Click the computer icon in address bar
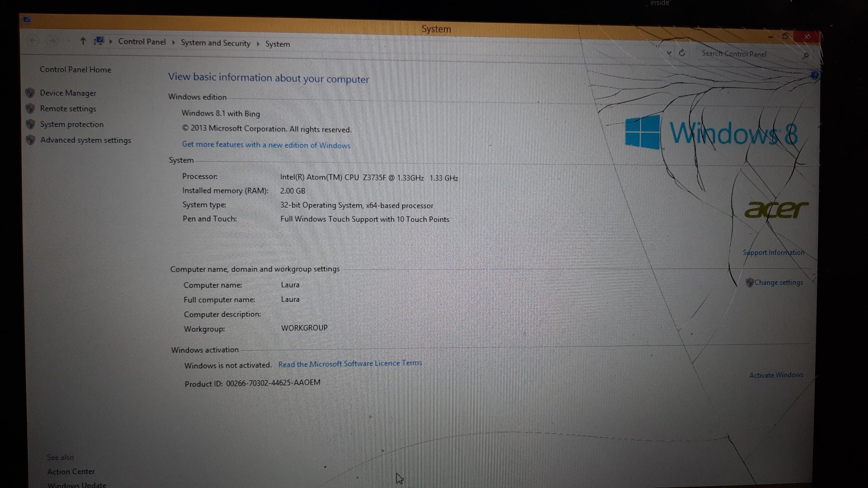This screenshot has height=488, width=868. [99, 41]
